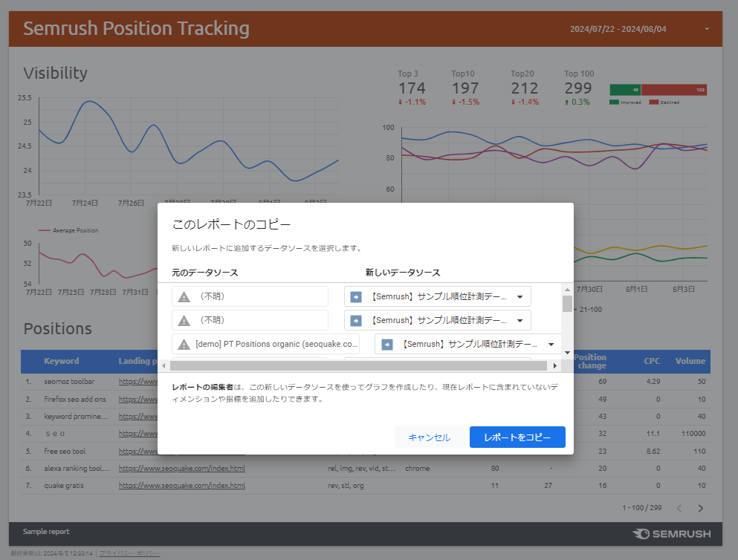Screen dimensions: 738x560
Task: Click keyword cell Free seo tool
Action: [x=65, y=451]
